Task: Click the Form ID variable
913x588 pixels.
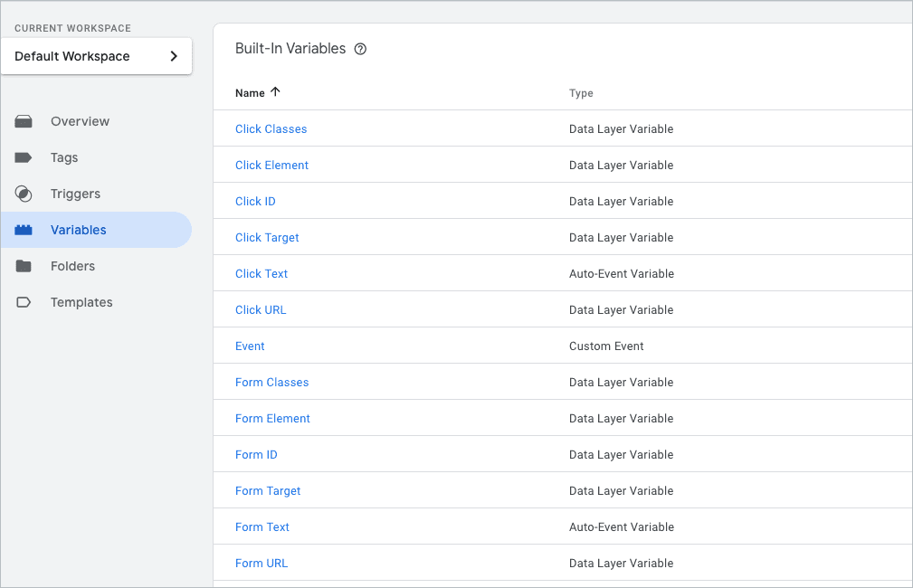Action: pos(256,455)
